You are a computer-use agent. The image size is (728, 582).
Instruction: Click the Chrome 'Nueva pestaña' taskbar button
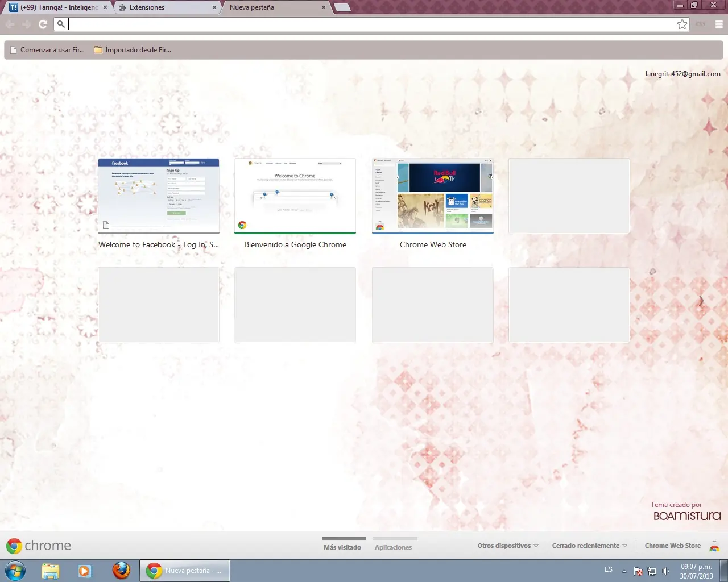[x=185, y=571]
